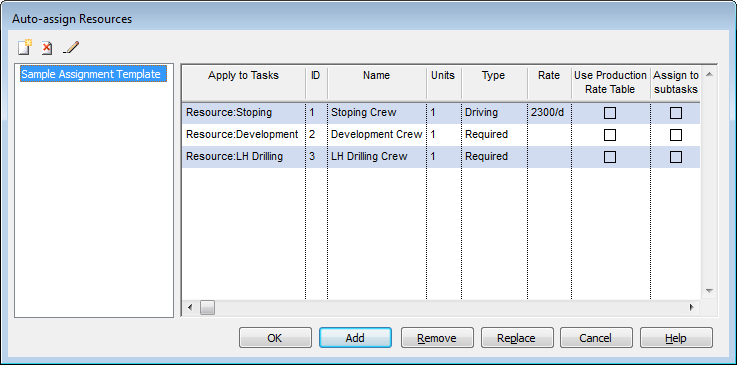Image resolution: width=737 pixels, height=365 pixels.
Task: Click the Remove button
Action: coord(437,338)
